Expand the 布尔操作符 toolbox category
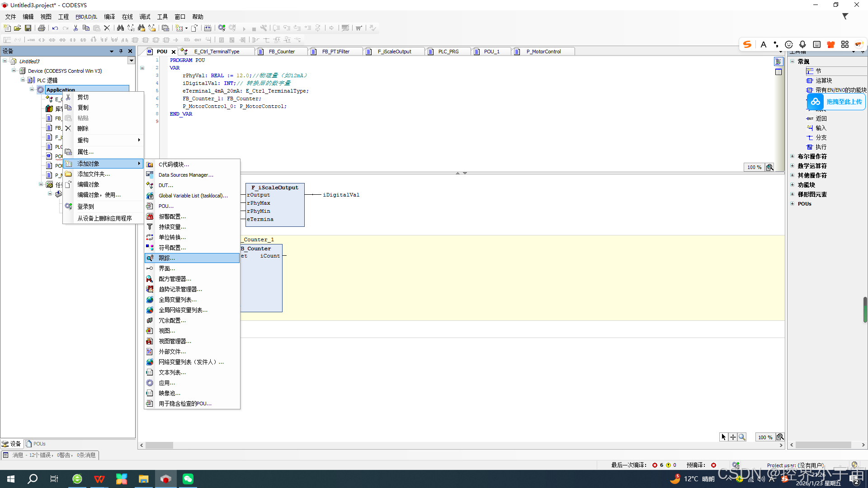Image resolution: width=868 pixels, height=488 pixels. coord(793,156)
